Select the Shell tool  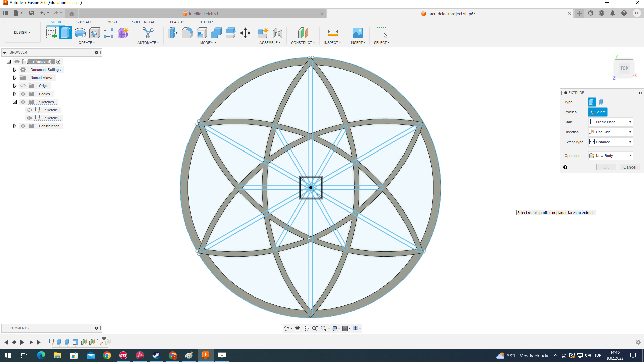pyautogui.click(x=202, y=33)
